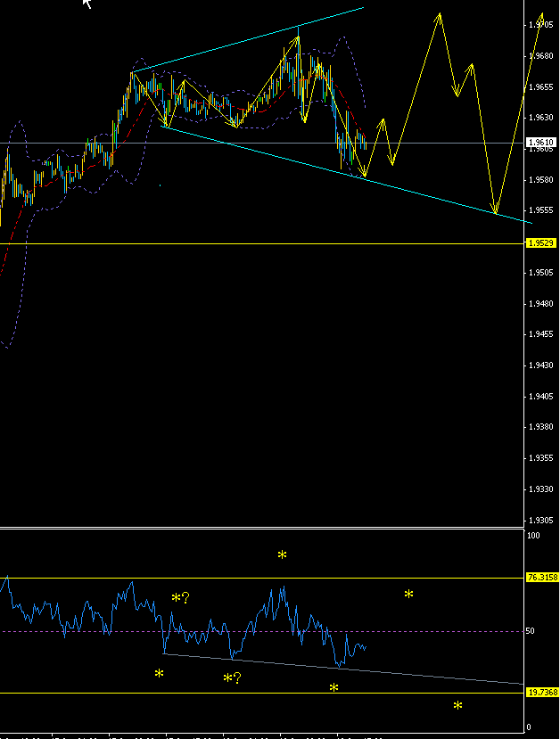
Task: Click the 1.9455 price axis value
Action: [541, 334]
